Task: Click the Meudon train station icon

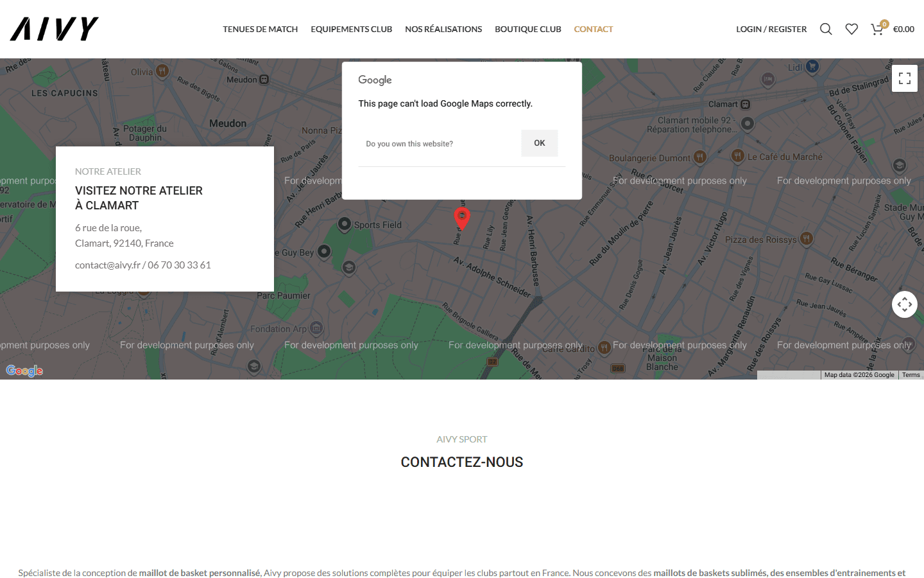Action: click(264, 80)
